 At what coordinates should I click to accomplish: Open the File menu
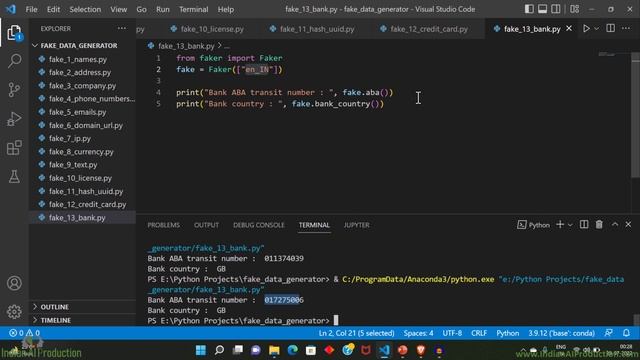[31, 9]
